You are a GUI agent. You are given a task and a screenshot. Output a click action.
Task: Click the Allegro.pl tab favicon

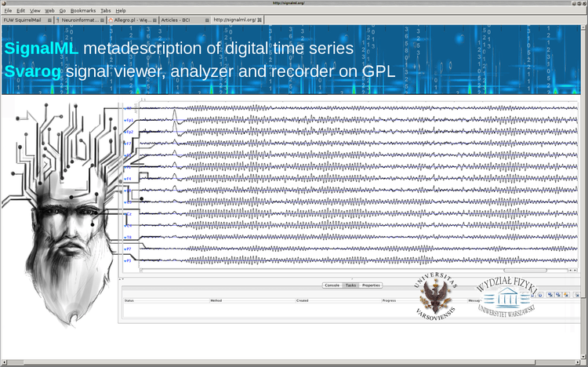[111, 20]
